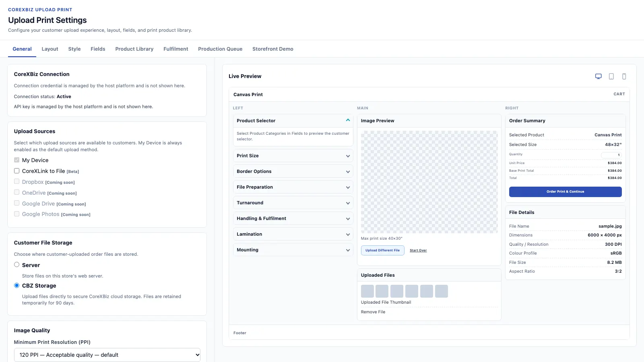Viewport: 644px width, 362px height.
Task: Expand the Lamination section
Action: (x=293, y=234)
